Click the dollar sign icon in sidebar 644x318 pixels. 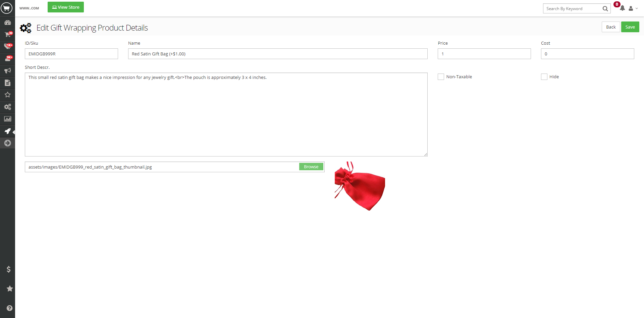pos(9,269)
